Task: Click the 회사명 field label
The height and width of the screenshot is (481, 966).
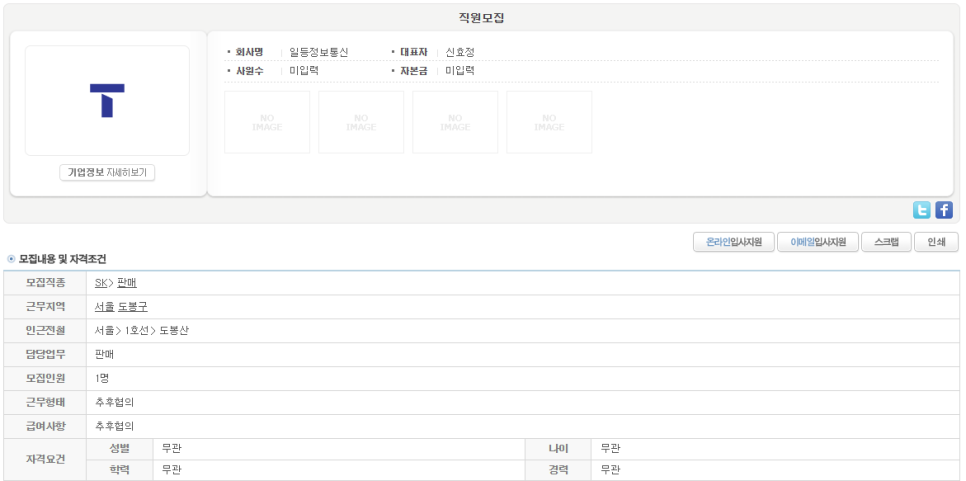Action: coord(250,52)
